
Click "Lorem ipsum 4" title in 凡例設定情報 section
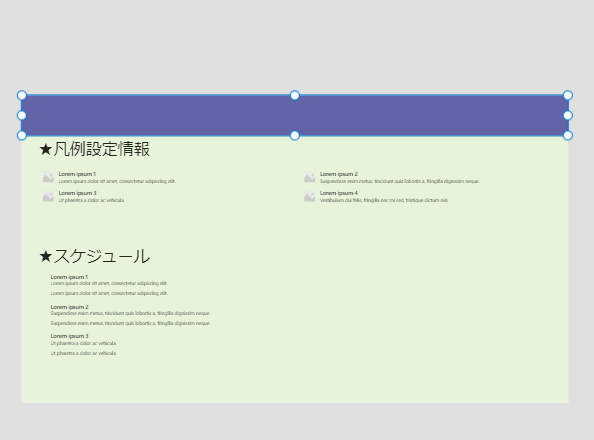(x=339, y=193)
